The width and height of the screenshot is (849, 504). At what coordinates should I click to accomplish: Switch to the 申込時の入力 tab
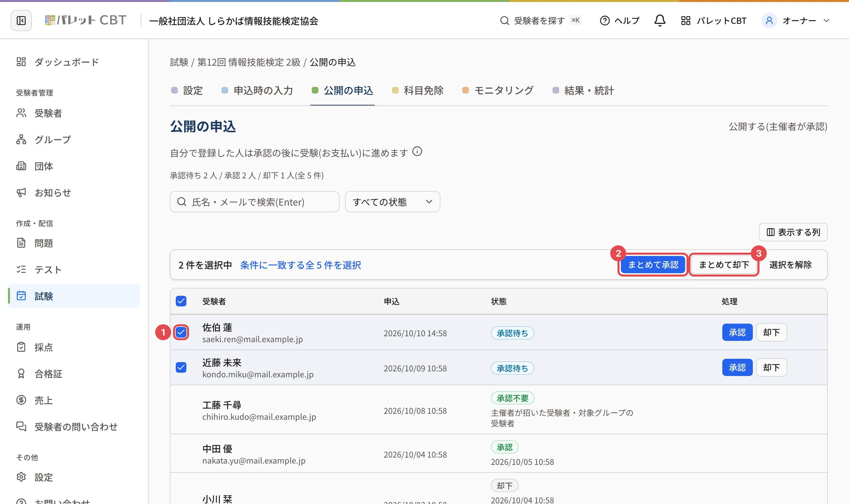(x=257, y=90)
